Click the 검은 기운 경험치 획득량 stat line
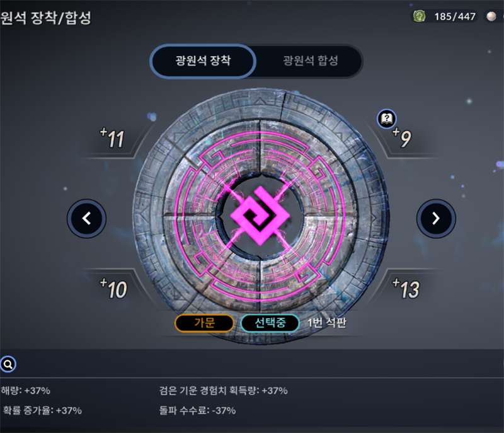This screenshot has width=504, height=433. pos(224,391)
